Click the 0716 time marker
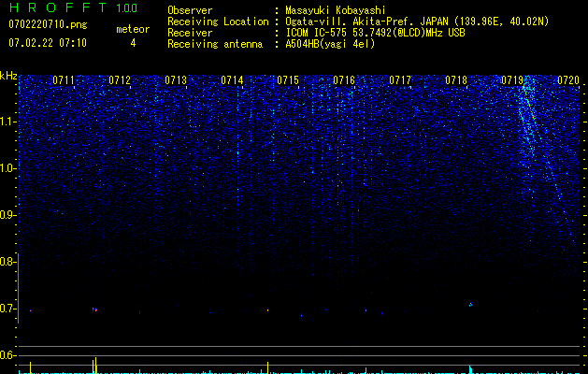The image size is (588, 374). point(344,80)
